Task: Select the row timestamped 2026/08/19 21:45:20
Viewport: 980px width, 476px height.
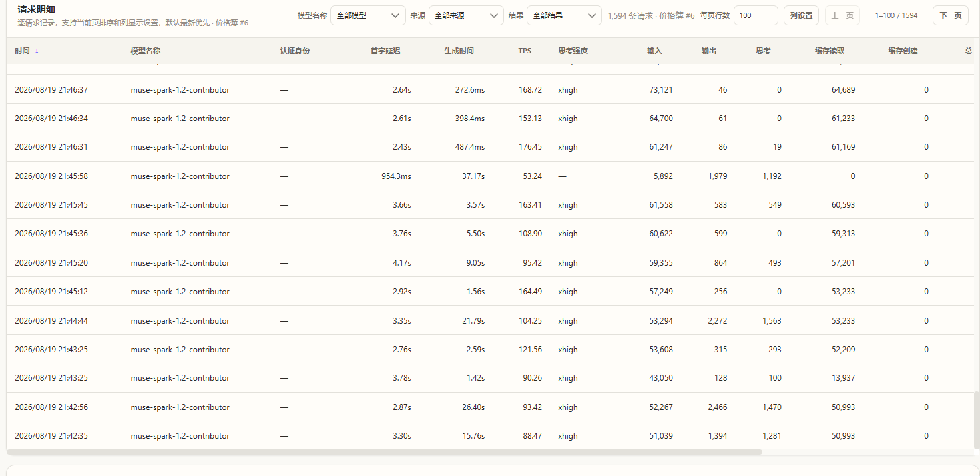Action: point(490,263)
